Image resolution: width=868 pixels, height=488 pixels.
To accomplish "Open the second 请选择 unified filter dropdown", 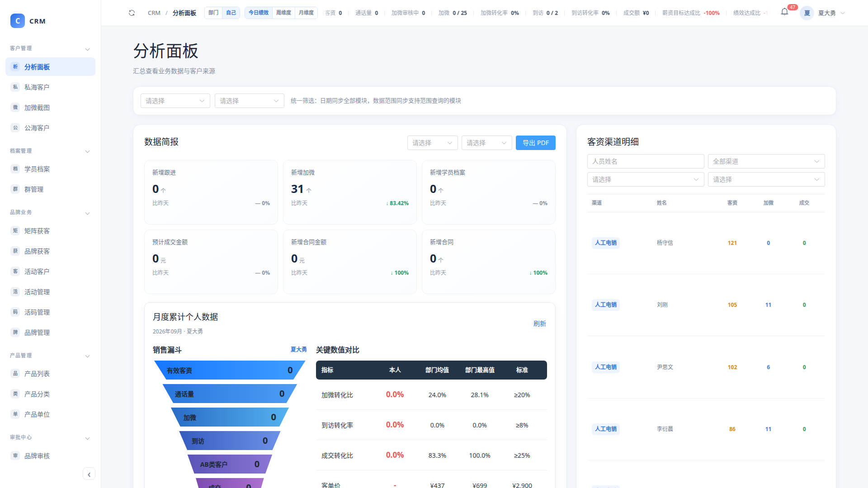I will [x=250, y=101].
